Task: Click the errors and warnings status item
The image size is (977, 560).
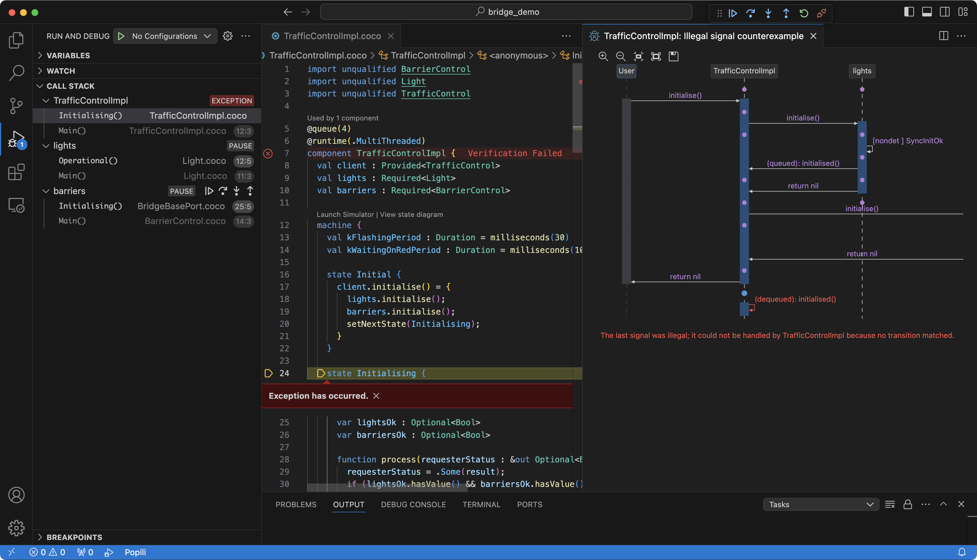Action: point(47,552)
